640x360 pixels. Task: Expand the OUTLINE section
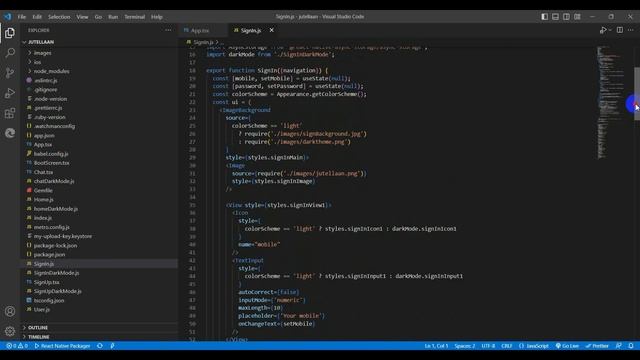coord(38,328)
